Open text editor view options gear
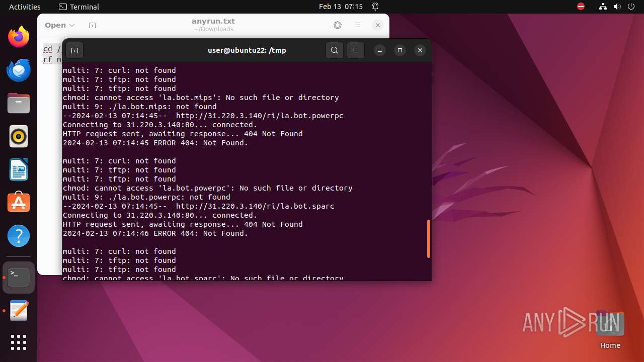 [338, 25]
